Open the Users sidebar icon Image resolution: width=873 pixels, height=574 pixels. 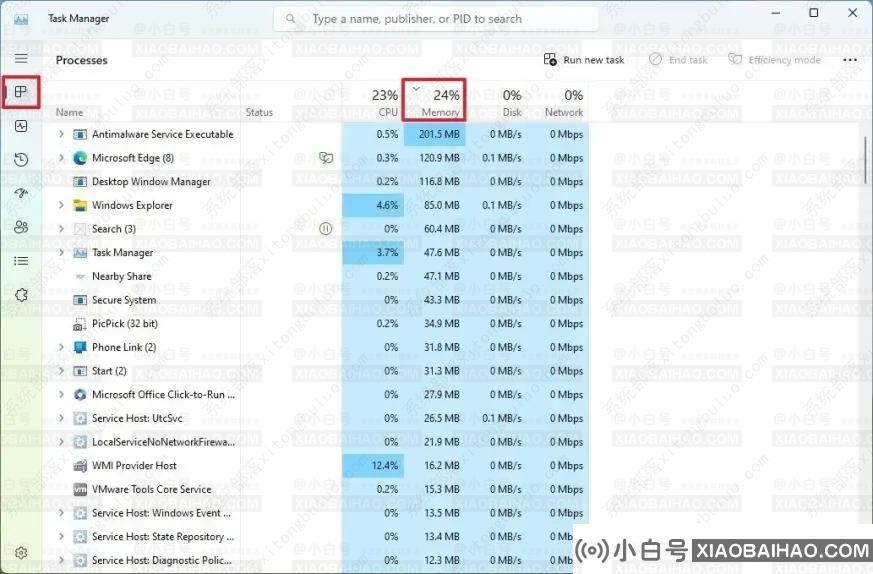21,227
